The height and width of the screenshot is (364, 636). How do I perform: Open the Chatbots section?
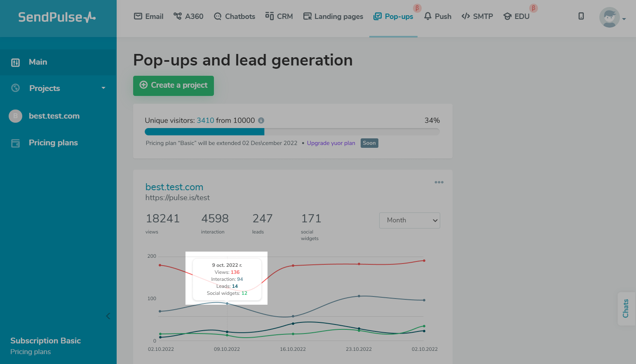[234, 16]
